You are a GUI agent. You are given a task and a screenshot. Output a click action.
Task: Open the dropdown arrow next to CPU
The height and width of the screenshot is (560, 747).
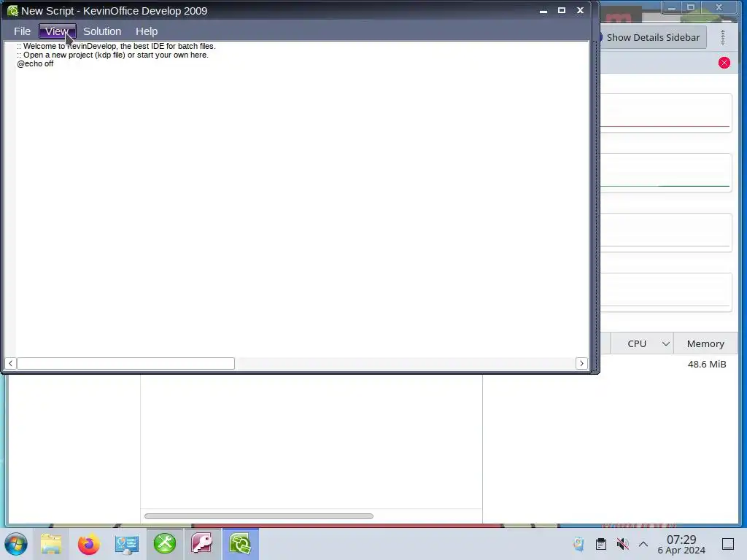666,344
